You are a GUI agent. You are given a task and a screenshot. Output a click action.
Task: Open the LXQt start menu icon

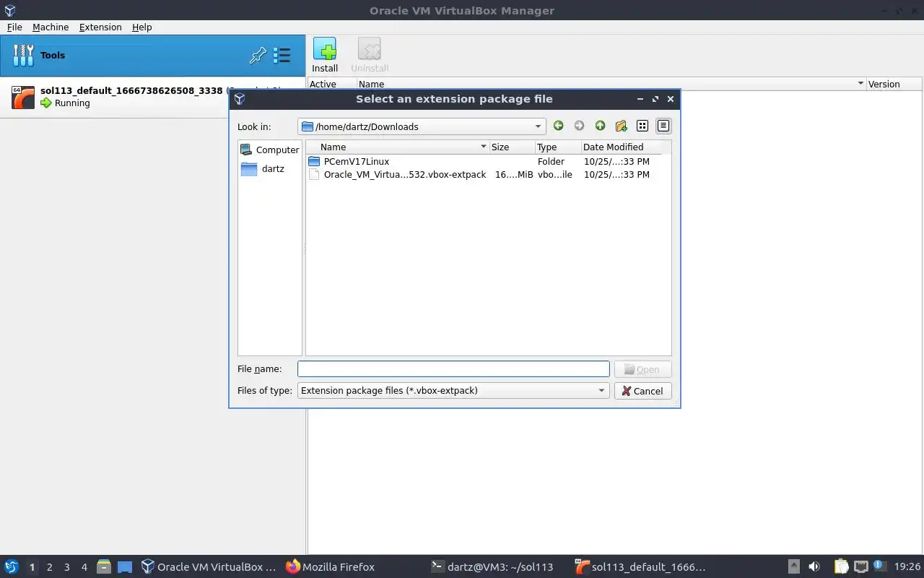[x=12, y=566]
